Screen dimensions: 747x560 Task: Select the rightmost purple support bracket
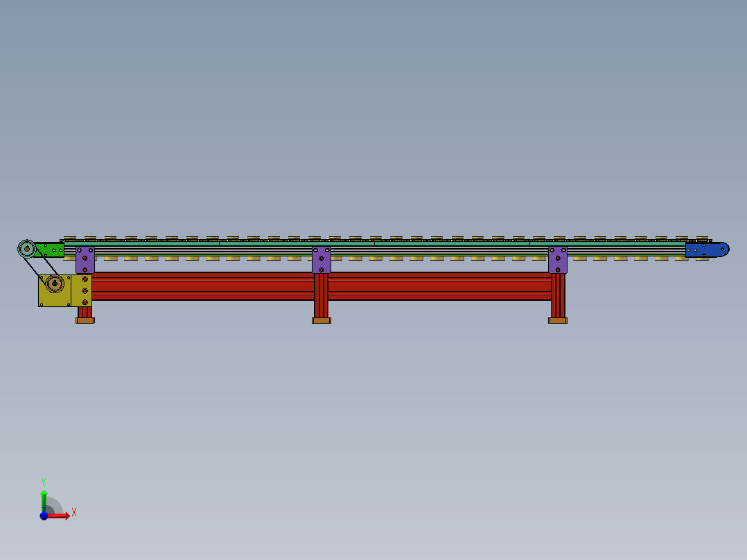557,260
